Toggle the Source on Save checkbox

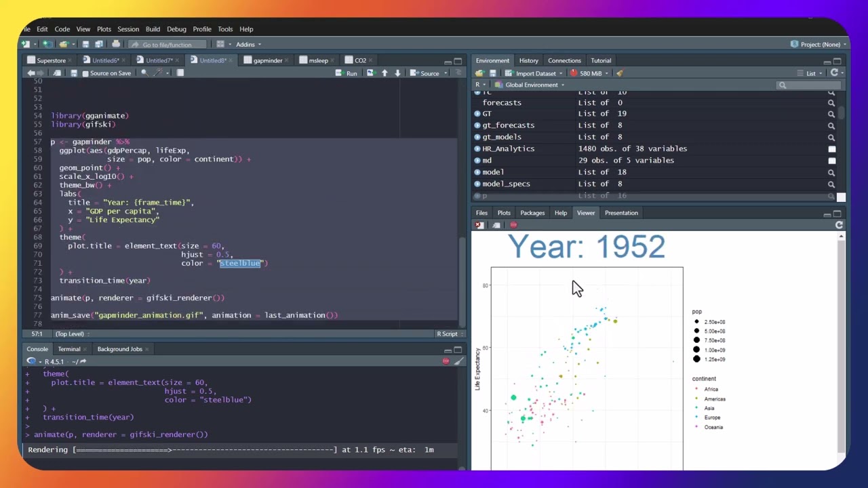click(85, 73)
